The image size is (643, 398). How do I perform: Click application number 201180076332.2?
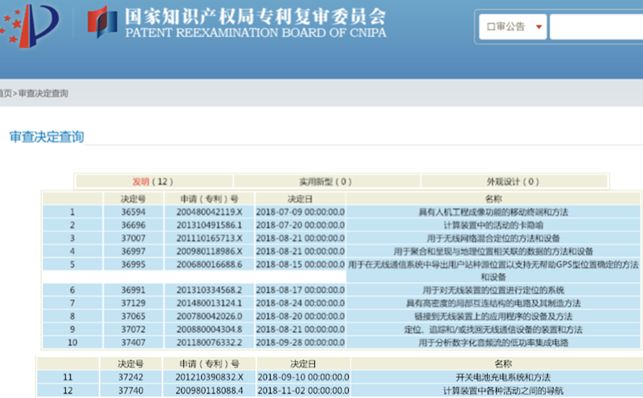pos(209,343)
